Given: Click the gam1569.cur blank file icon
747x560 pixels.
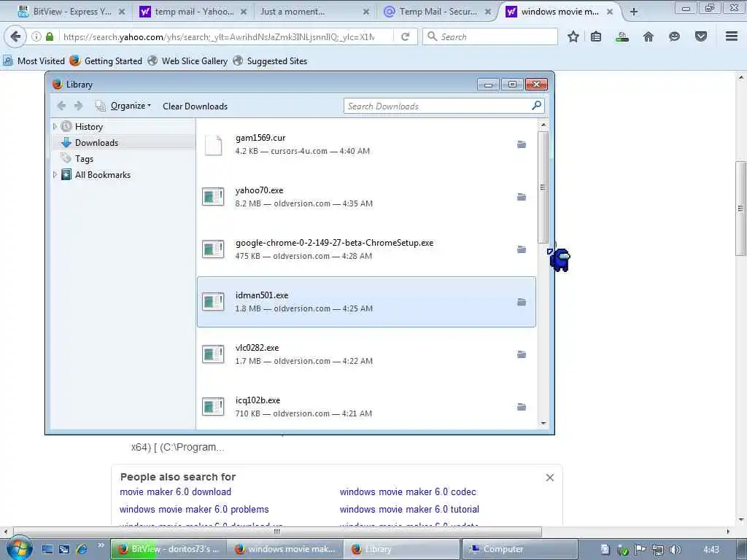Looking at the screenshot, I should 213,145.
